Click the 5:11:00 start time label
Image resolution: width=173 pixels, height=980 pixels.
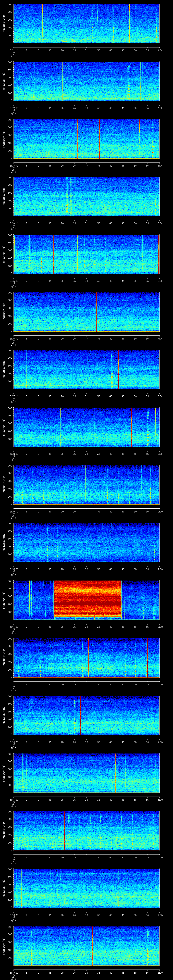pyautogui.click(x=14, y=627)
